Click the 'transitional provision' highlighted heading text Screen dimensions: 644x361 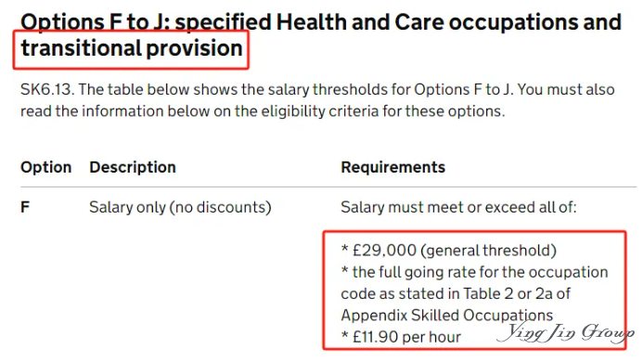(x=132, y=48)
